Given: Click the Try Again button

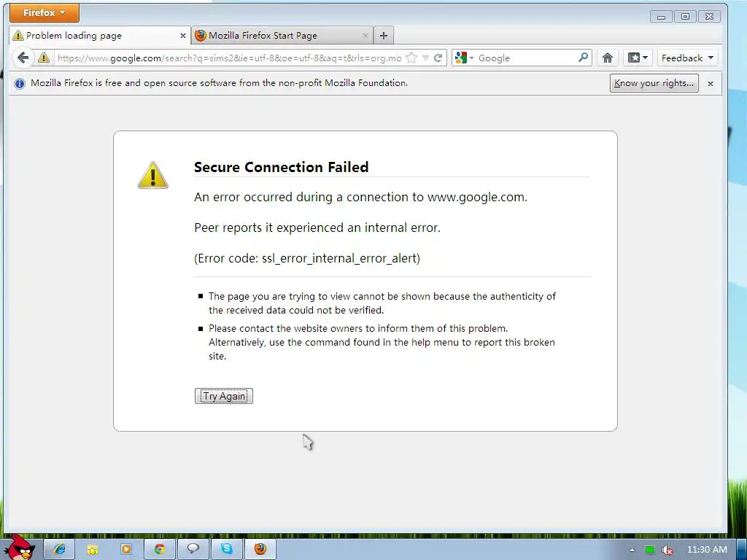Looking at the screenshot, I should [224, 396].
